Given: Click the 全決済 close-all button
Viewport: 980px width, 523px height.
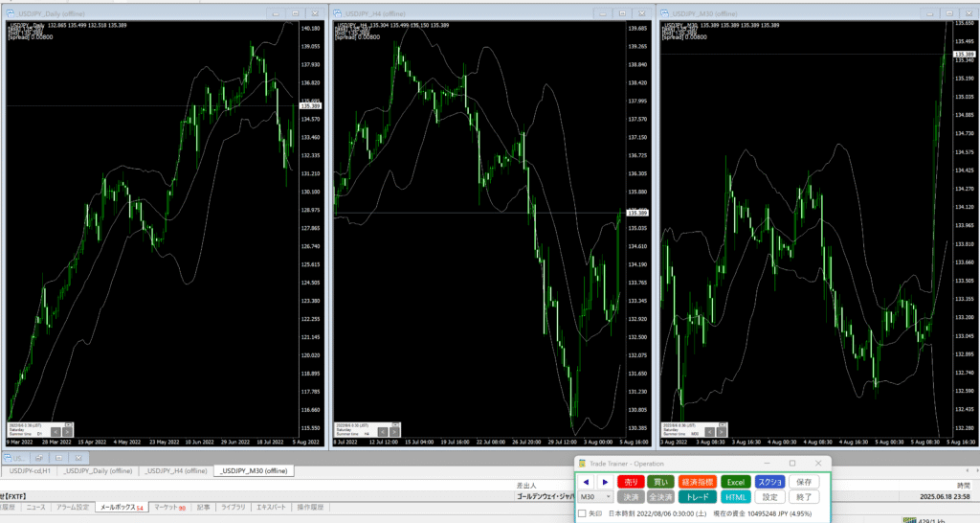Looking at the screenshot, I should (x=660, y=497).
